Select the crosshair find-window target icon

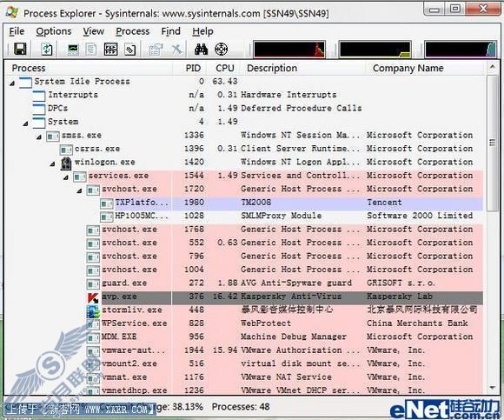(x=221, y=50)
